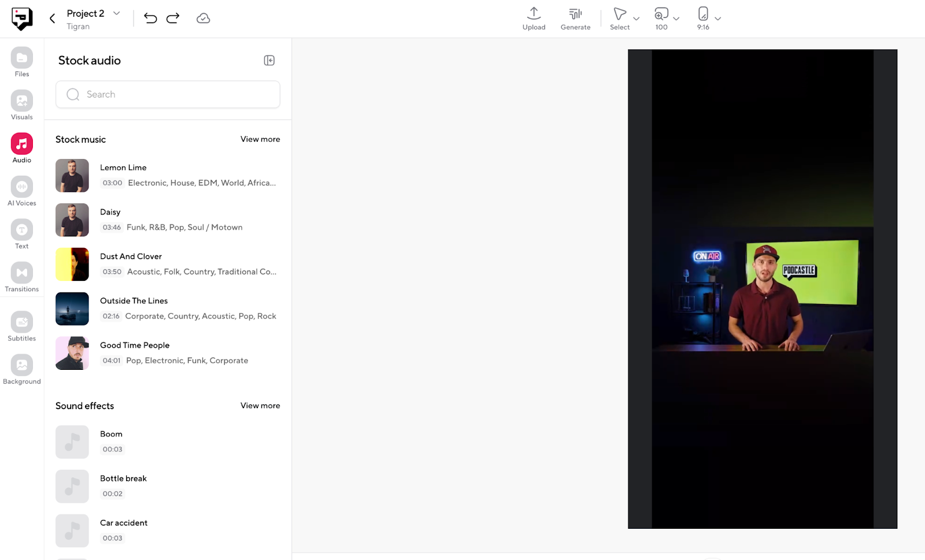The height and width of the screenshot is (560, 925).
Task: Open the Generate tool
Action: coord(575,18)
